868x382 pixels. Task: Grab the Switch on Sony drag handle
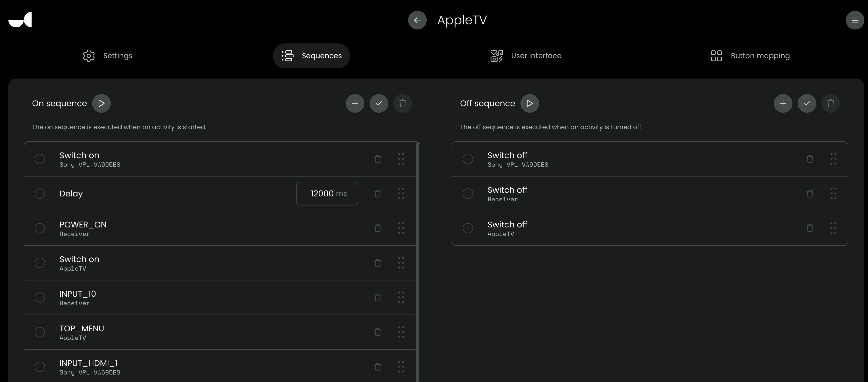click(401, 159)
